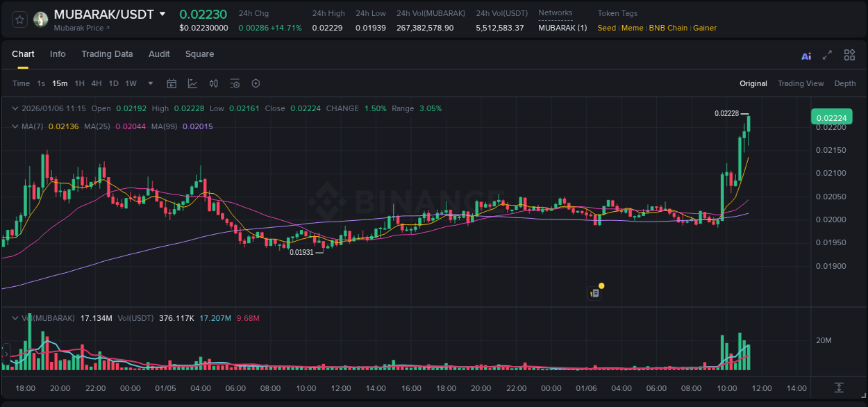Open chart settings via hexagon icon

tap(256, 83)
